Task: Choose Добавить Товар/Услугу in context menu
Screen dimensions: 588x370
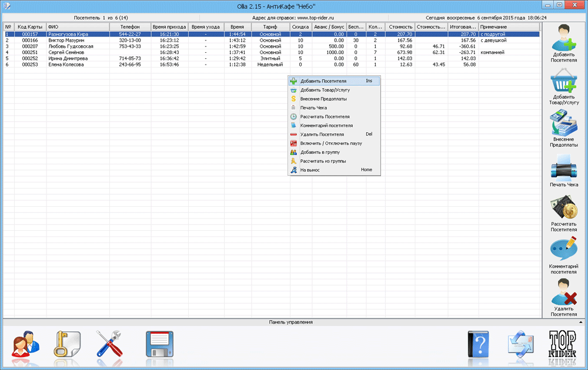Action: tap(335, 90)
